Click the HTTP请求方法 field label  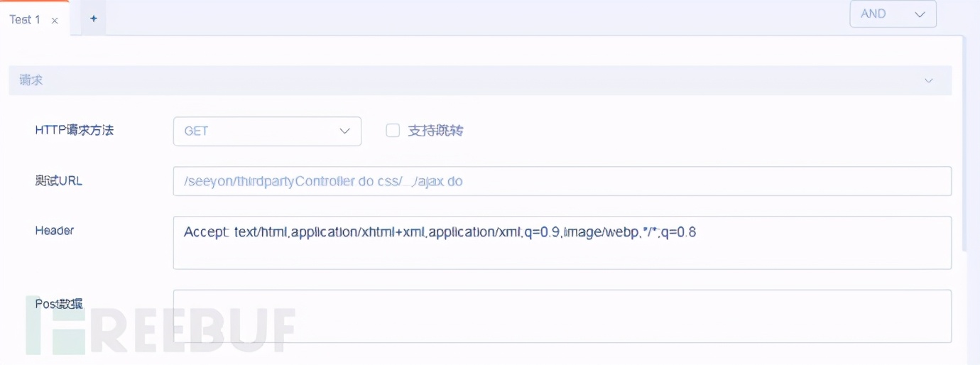(x=74, y=131)
